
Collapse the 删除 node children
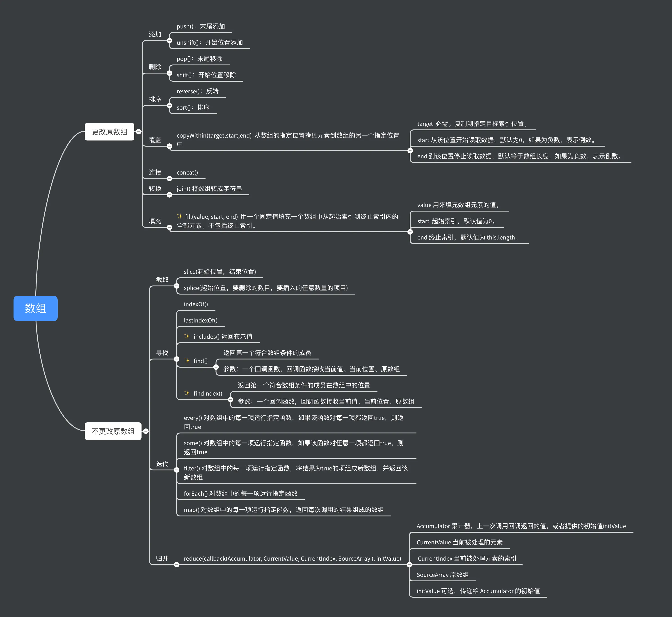pos(169,73)
